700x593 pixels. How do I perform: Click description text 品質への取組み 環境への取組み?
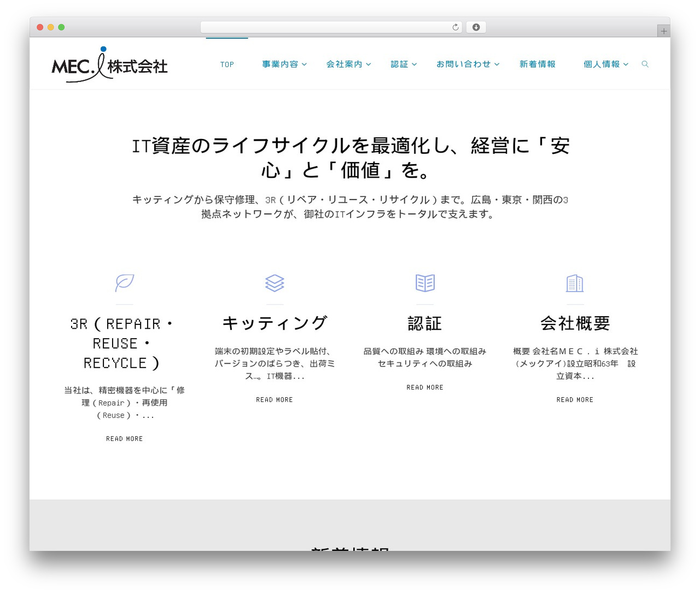click(x=425, y=357)
